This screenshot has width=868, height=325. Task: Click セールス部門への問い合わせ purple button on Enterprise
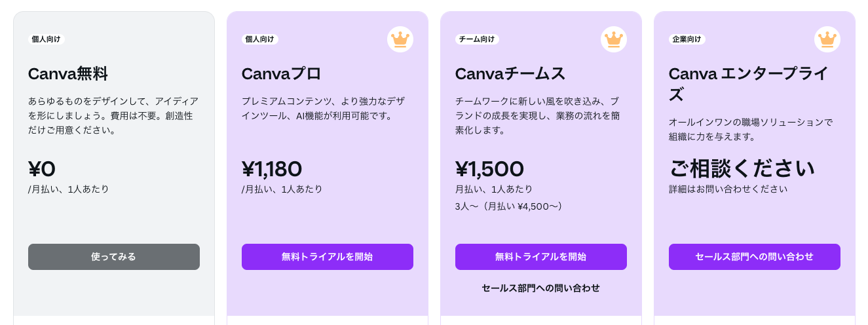point(755,257)
